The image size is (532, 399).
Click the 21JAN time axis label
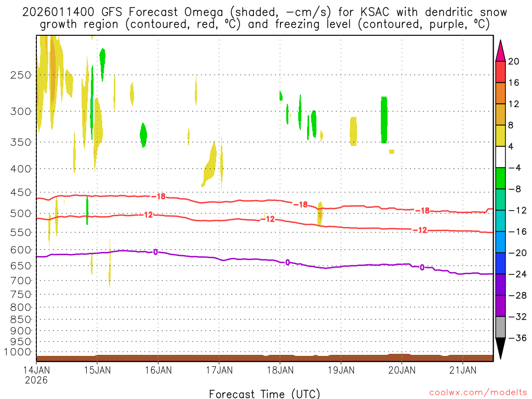[x=463, y=370]
